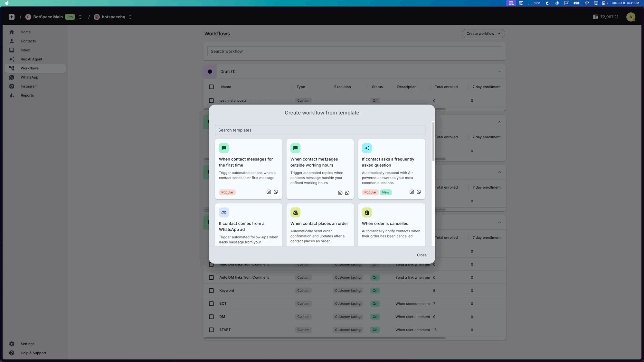Viewport: 644px width, 362px height.
Task: Click the Wi-Fi icon in macOS menu bar
Action: [x=587, y=3]
